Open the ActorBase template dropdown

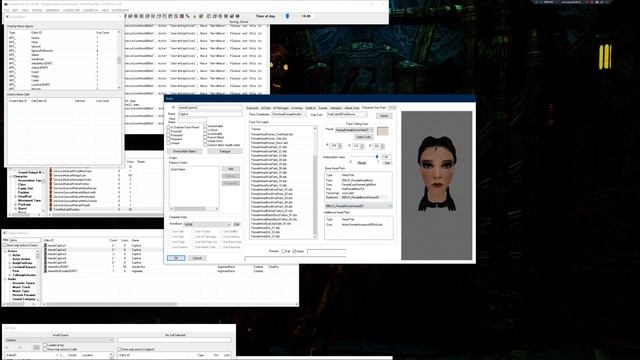(x=207, y=224)
